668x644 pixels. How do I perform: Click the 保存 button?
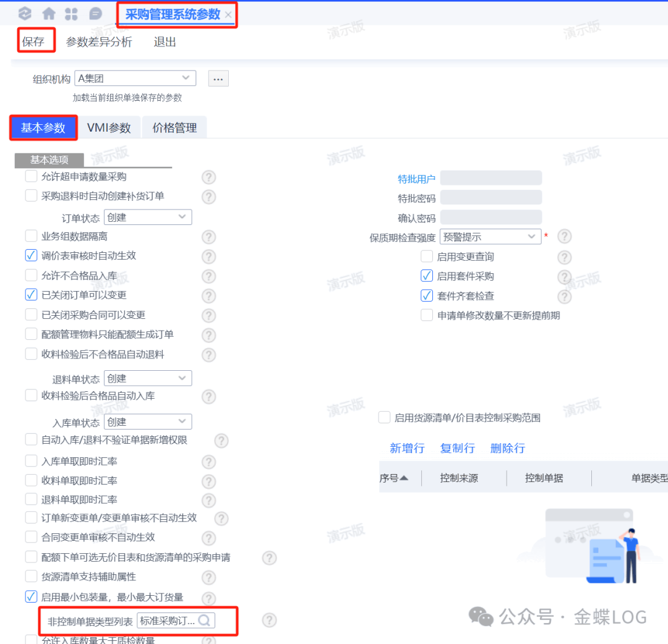[x=33, y=42]
